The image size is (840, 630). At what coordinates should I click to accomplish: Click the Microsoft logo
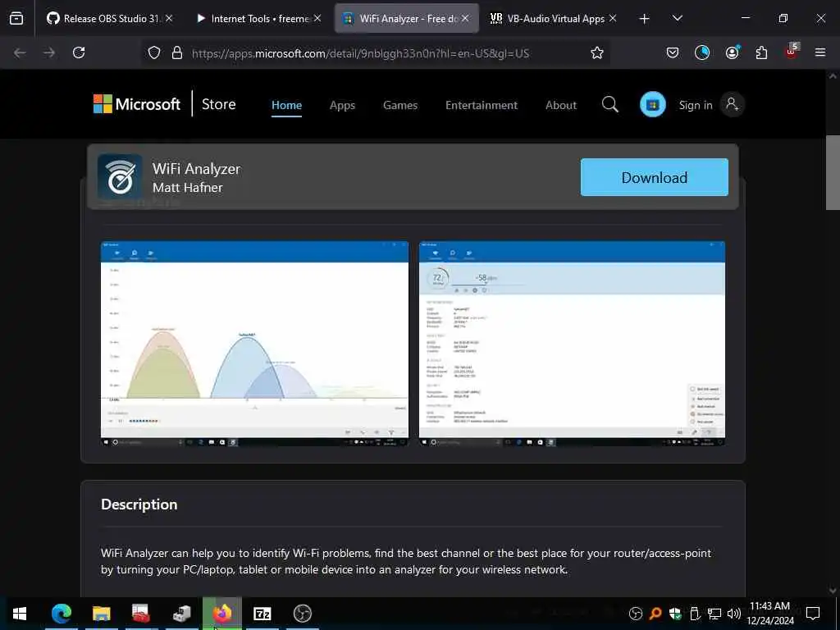pyautogui.click(x=137, y=104)
